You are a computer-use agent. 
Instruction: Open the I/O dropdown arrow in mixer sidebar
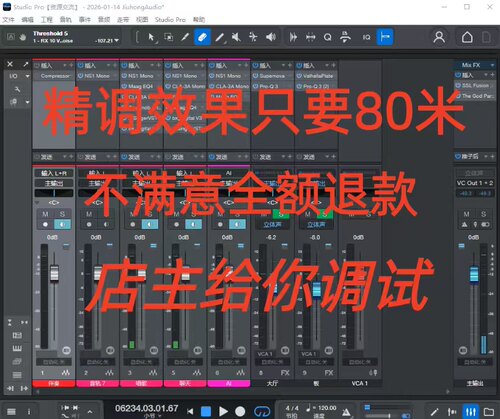pos(27,76)
